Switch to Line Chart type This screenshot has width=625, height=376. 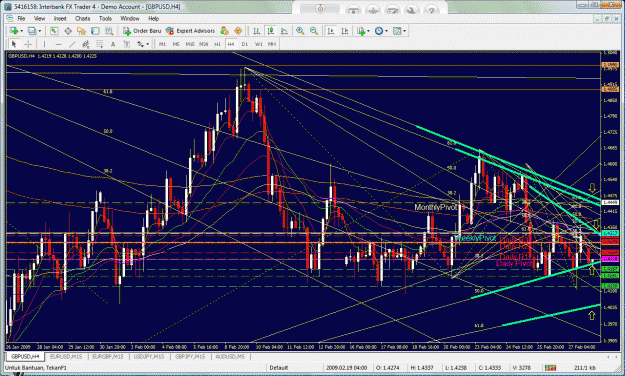pos(284,31)
